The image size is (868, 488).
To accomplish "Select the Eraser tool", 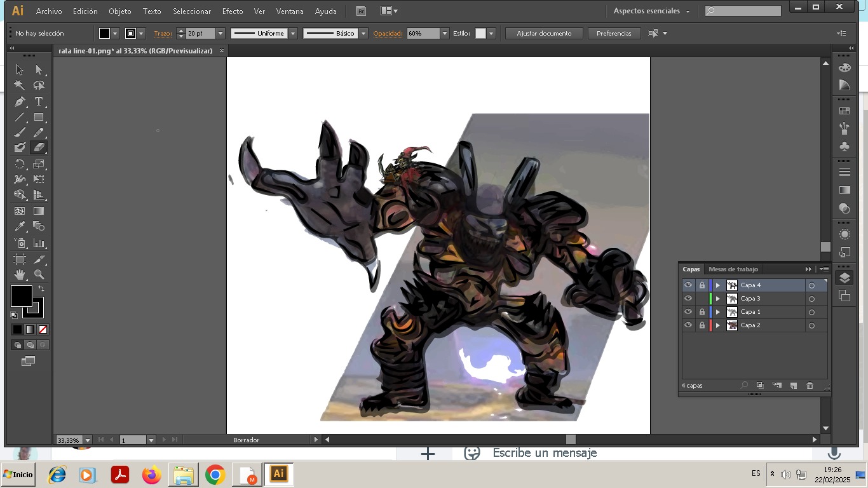I will coord(39,147).
